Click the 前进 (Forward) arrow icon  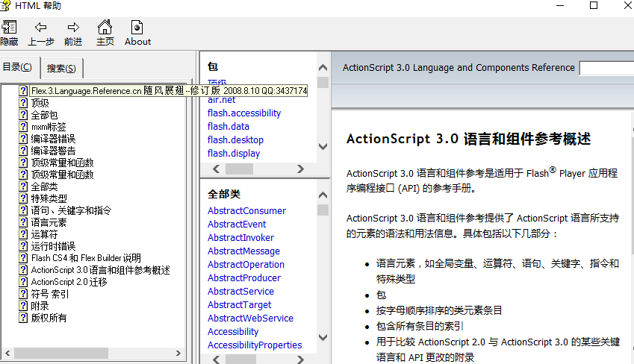click(x=73, y=28)
